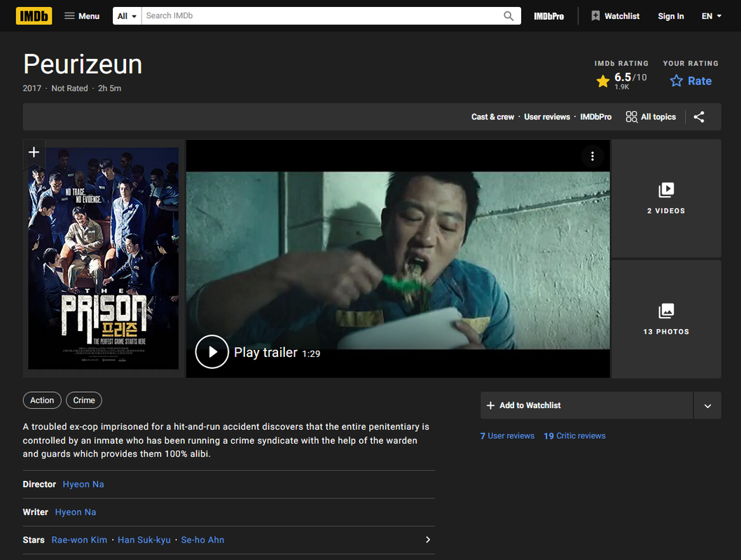Open the Watchlist from the header
The height and width of the screenshot is (560, 741).
[616, 16]
